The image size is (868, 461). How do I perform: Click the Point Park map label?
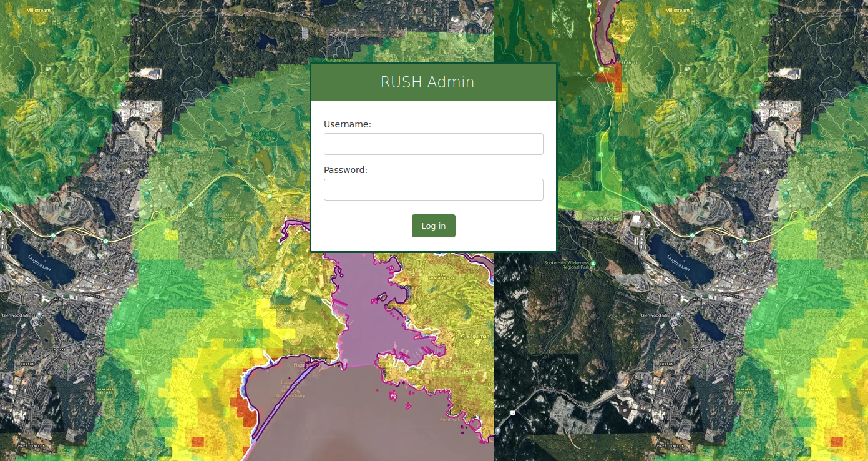(451, 419)
